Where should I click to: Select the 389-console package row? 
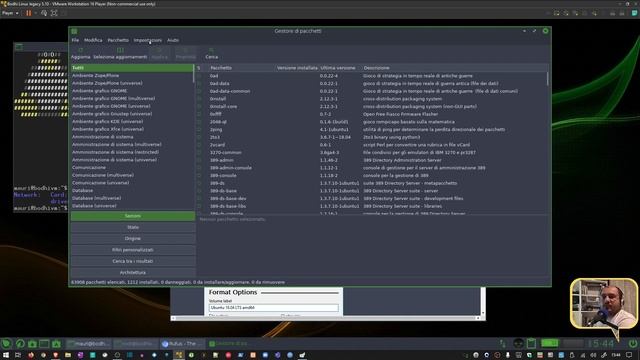[x=371, y=176]
